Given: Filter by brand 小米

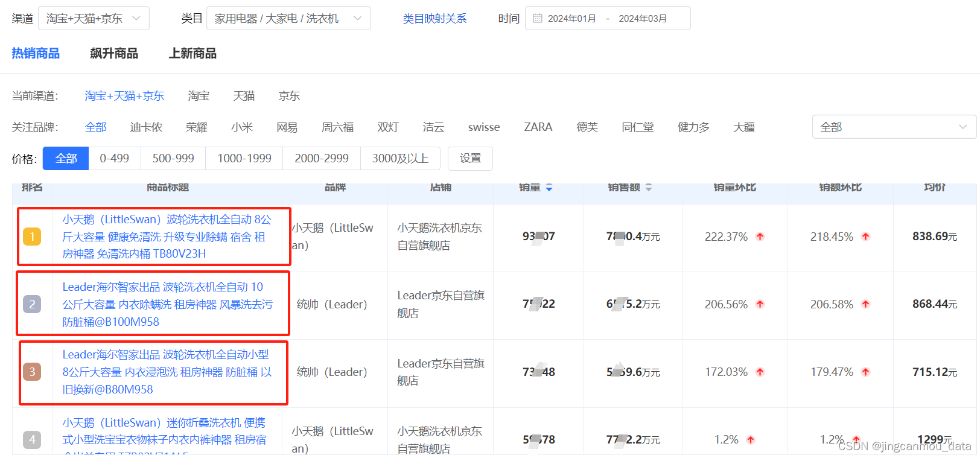Looking at the screenshot, I should 242,127.
